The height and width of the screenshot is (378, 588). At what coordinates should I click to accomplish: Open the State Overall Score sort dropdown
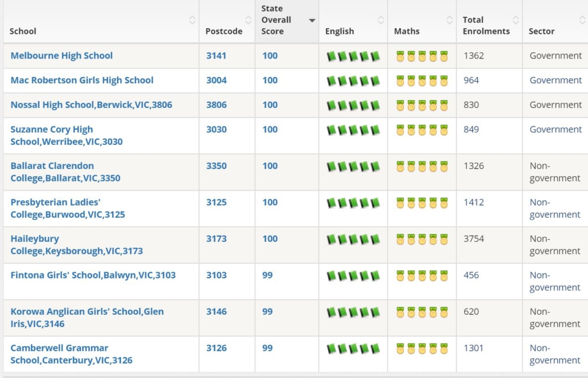point(312,19)
